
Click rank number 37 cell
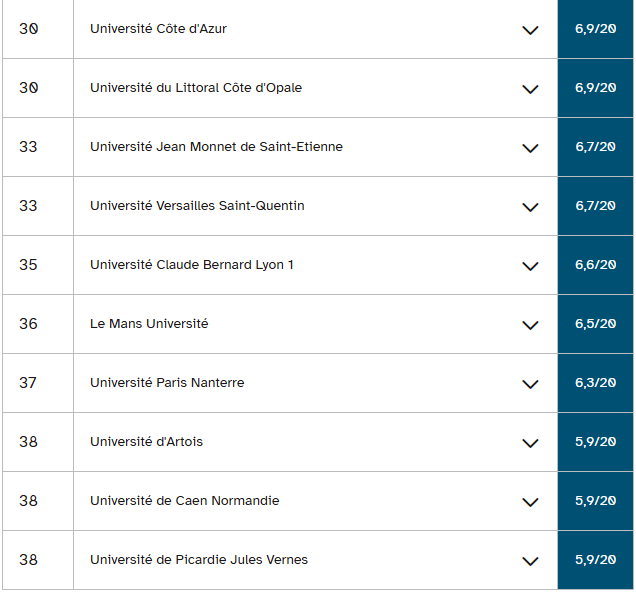pyautogui.click(x=28, y=383)
